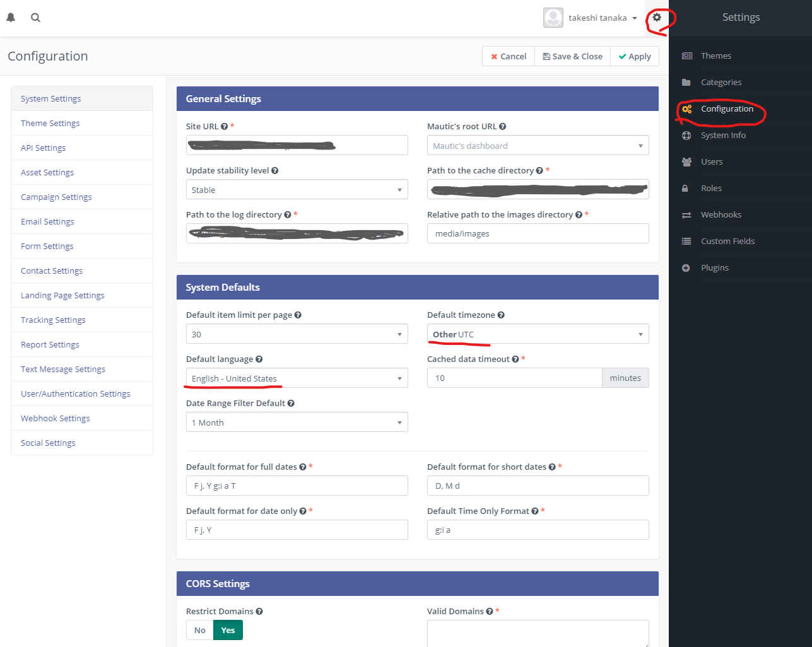Click the Save & Close button
This screenshot has height=647, width=812.
pos(573,56)
